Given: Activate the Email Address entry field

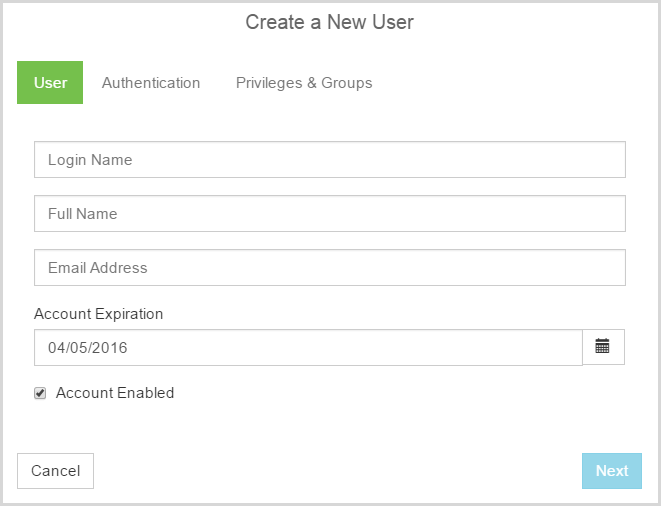Looking at the screenshot, I should (x=330, y=267).
